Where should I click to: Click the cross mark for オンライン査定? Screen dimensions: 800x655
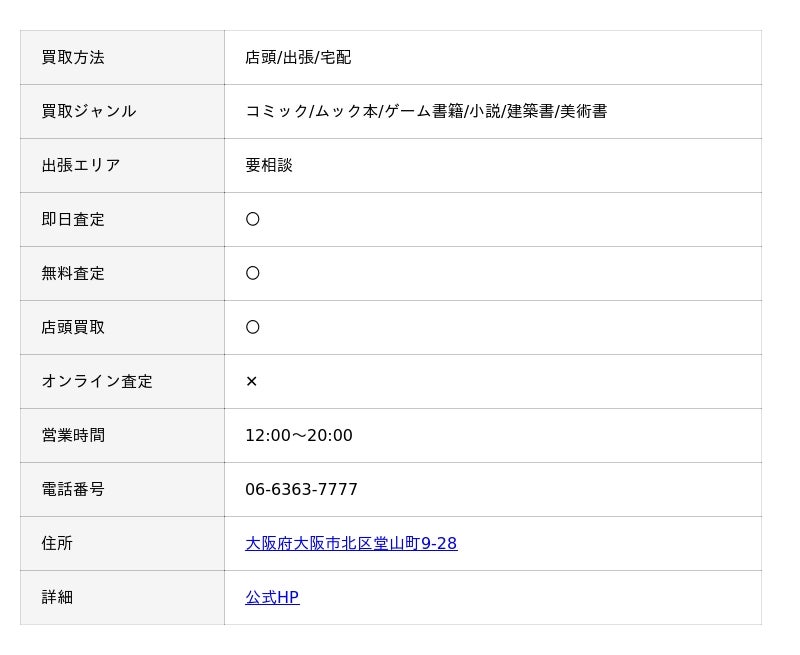pos(252,381)
